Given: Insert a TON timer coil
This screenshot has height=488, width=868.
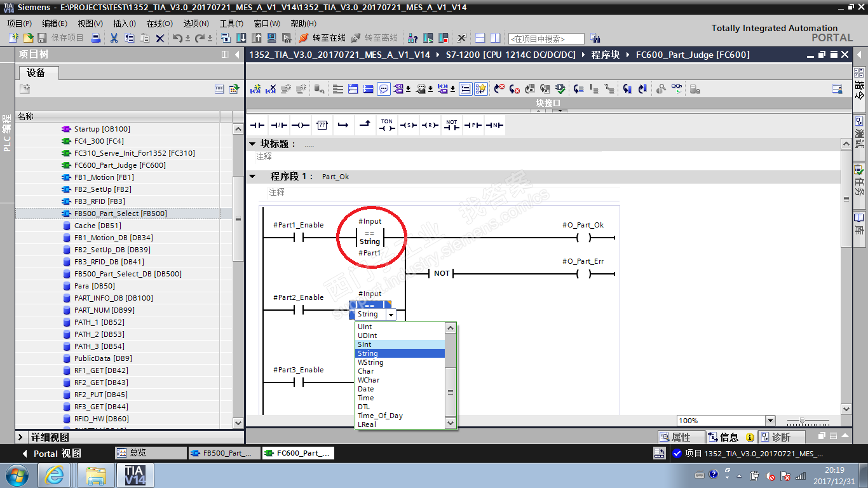Looking at the screenshot, I should (387, 125).
